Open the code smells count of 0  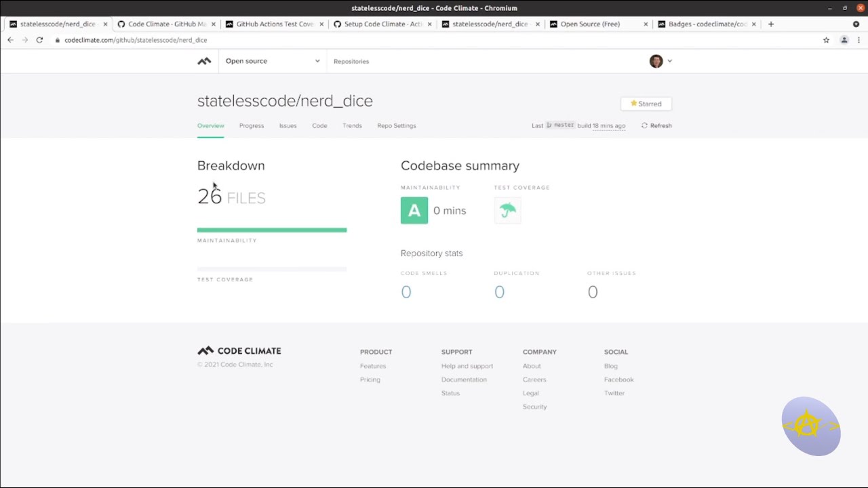pyautogui.click(x=406, y=292)
